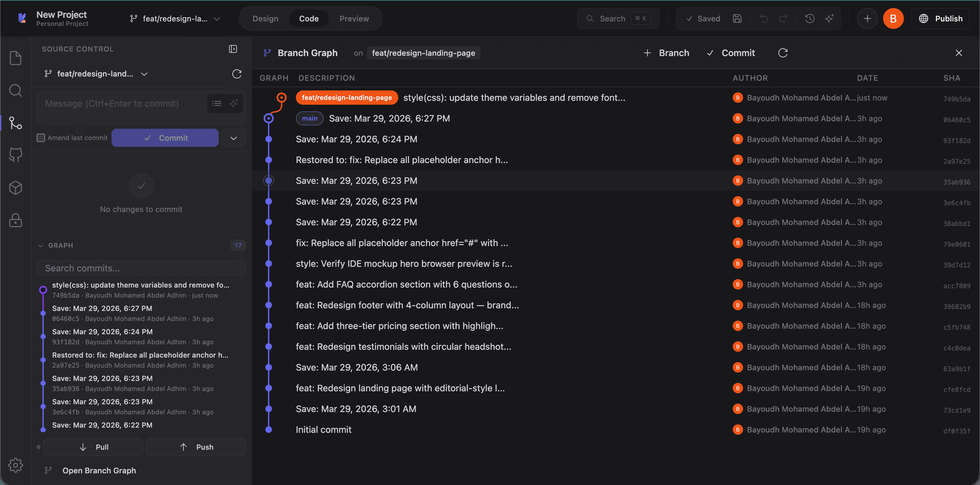Select 'Save: Mar 29, 2026, 6:24 PM' graph row
This screenshot has width=980, height=485.
coord(615,139)
